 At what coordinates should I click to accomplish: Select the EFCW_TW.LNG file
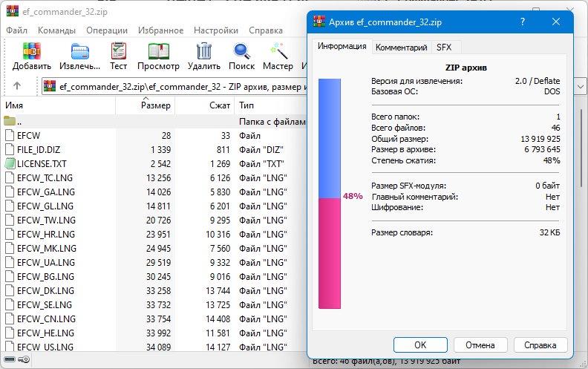(46, 220)
